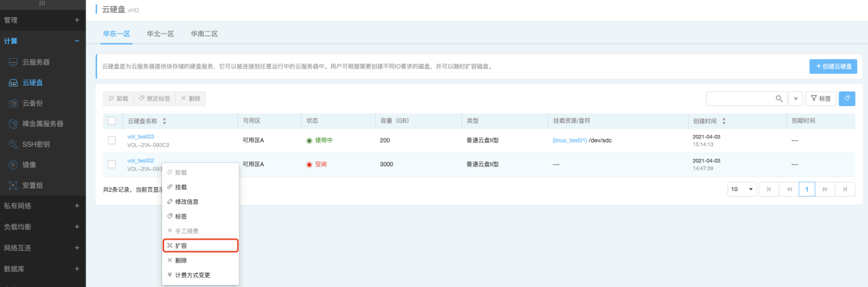
Task: Click the 云服务器 icon in sidebar
Action: 13,62
